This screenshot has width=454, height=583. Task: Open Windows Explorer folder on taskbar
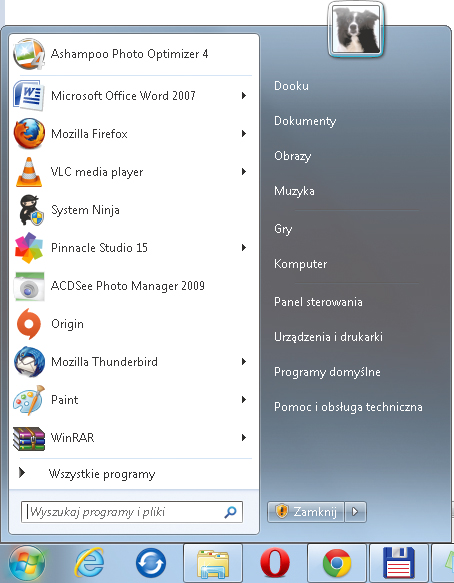coord(213,564)
